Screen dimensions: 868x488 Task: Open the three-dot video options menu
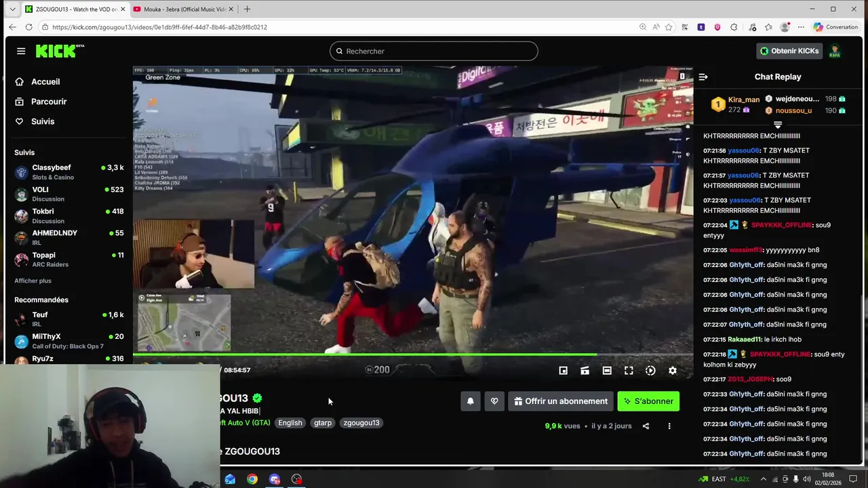pyautogui.click(x=669, y=426)
